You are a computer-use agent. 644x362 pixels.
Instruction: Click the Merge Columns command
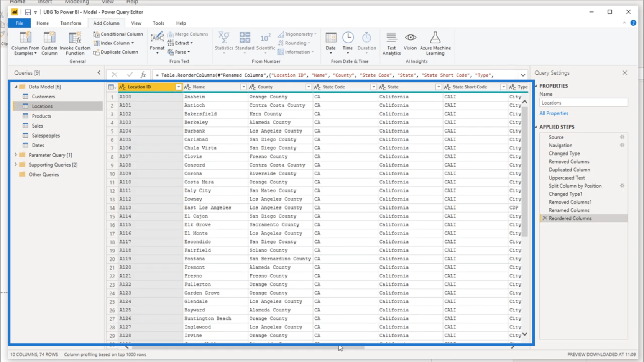(188, 34)
